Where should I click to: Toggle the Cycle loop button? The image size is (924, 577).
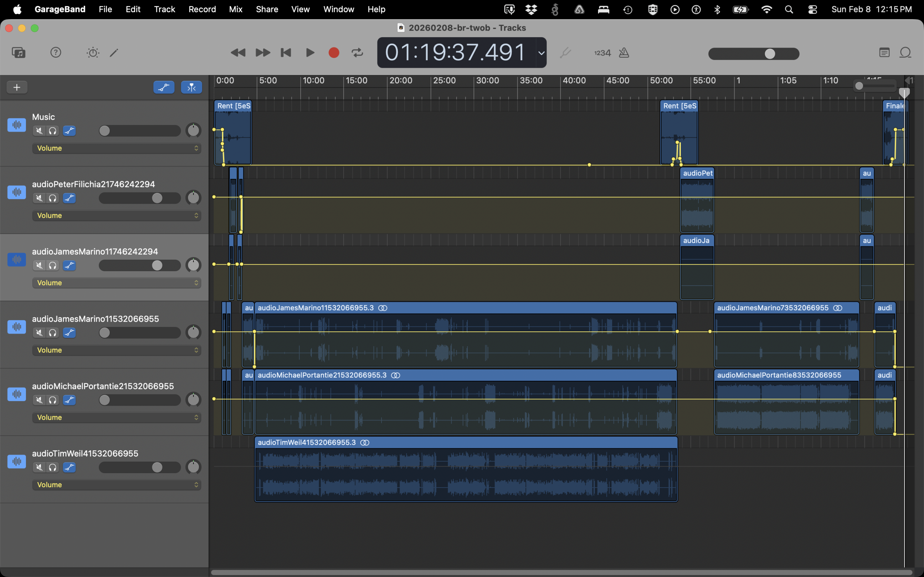[x=357, y=52]
